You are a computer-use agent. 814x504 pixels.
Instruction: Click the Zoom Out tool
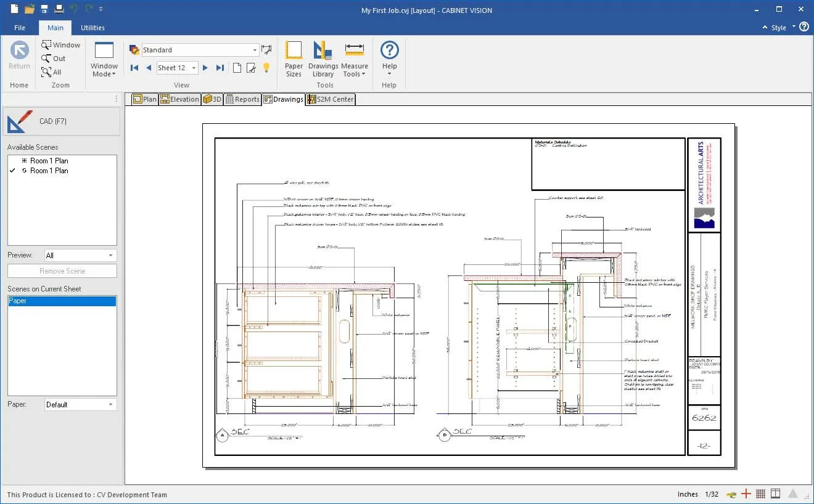(55, 58)
